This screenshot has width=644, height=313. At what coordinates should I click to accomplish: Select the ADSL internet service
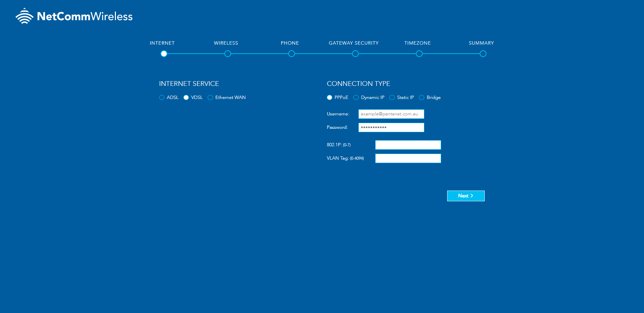click(x=162, y=97)
